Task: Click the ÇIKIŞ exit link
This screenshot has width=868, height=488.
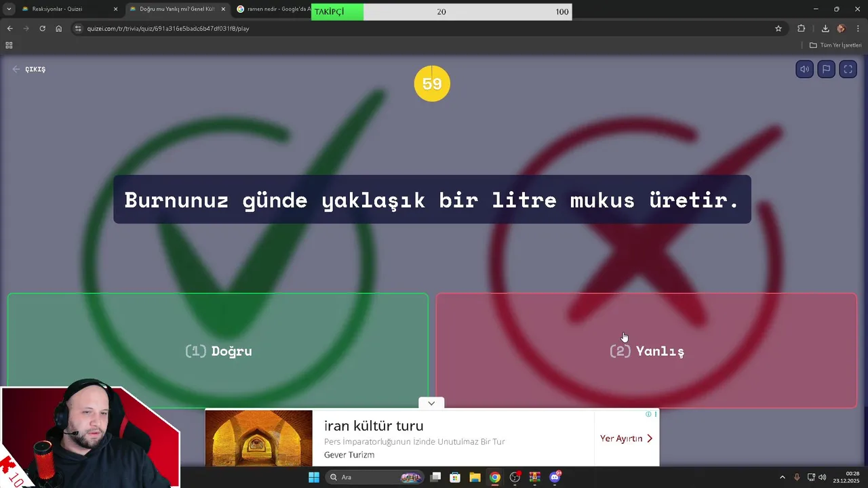Action: [29, 69]
